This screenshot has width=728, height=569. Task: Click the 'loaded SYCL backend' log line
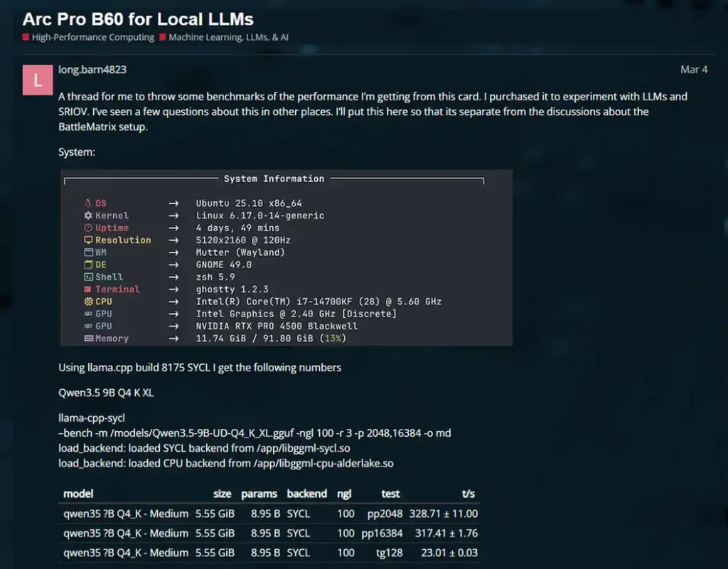[x=204, y=448]
